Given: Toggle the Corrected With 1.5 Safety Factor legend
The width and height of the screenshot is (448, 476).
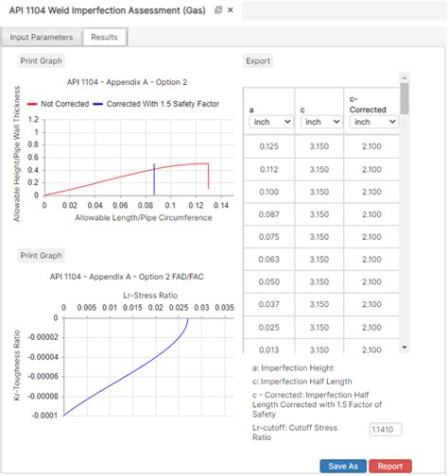Looking at the screenshot, I should point(156,104).
